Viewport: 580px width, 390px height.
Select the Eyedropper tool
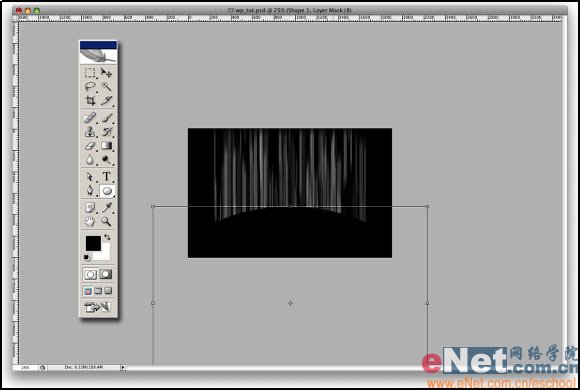pyautogui.click(x=107, y=207)
